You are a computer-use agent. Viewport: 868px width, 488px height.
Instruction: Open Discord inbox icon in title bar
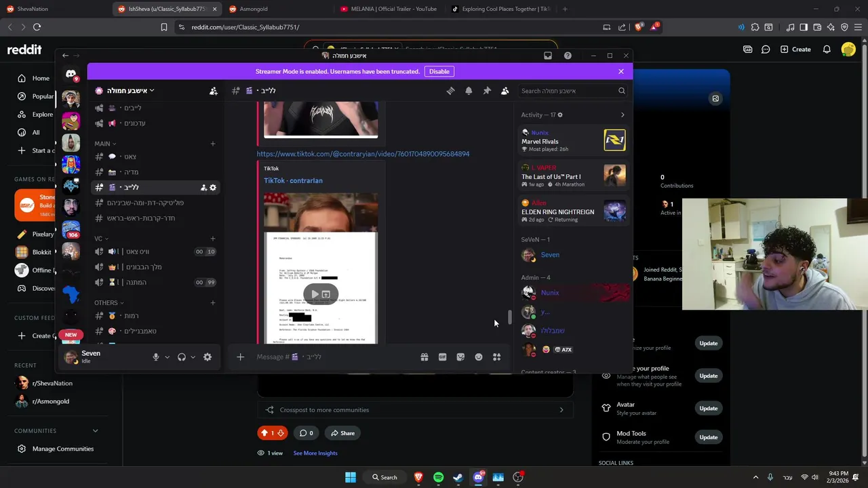tap(548, 56)
